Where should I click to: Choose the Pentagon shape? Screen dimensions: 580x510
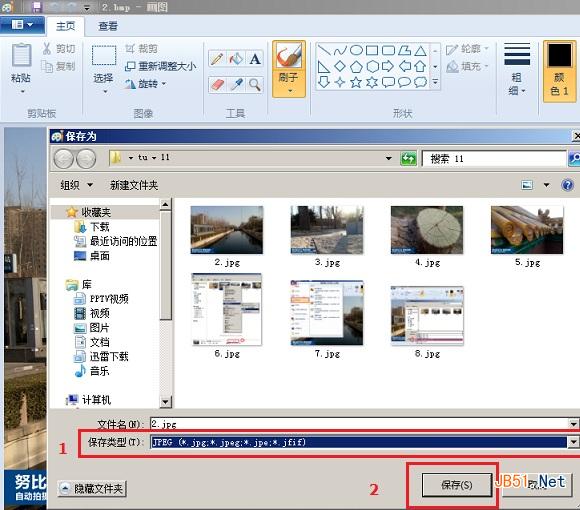356,67
